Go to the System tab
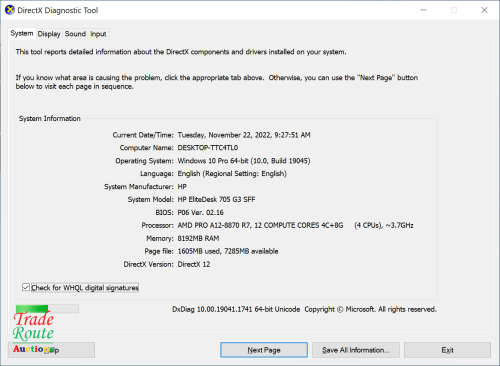This screenshot has width=500, height=366. tap(22, 33)
